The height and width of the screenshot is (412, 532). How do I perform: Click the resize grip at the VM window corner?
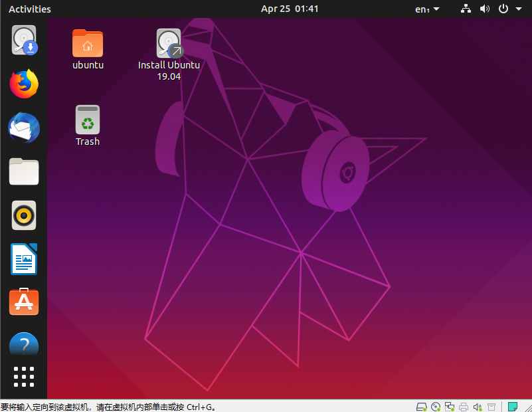coord(528,407)
